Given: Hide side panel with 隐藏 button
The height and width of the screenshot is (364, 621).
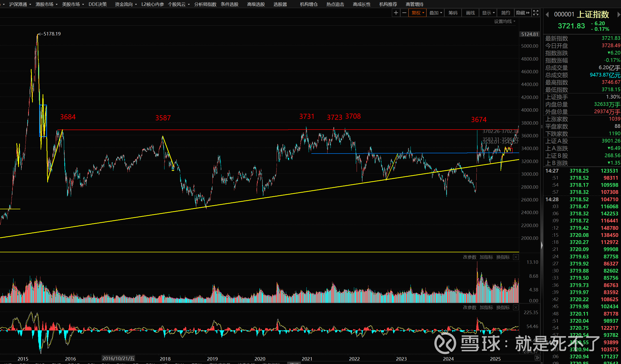Looking at the screenshot, I should pos(523,13).
